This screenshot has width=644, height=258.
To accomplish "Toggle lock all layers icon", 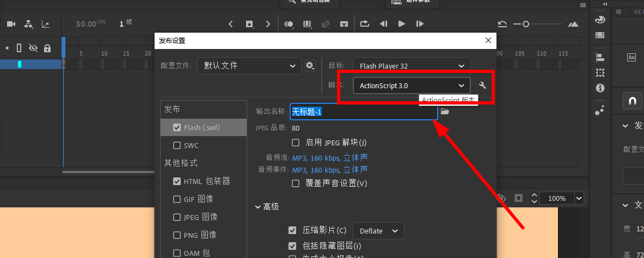I will point(47,48).
